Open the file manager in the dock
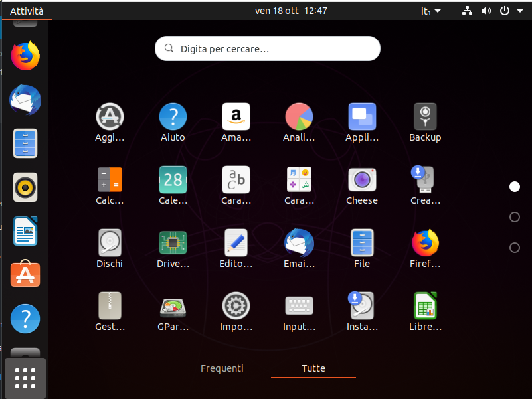The width and height of the screenshot is (532, 399). [25, 143]
